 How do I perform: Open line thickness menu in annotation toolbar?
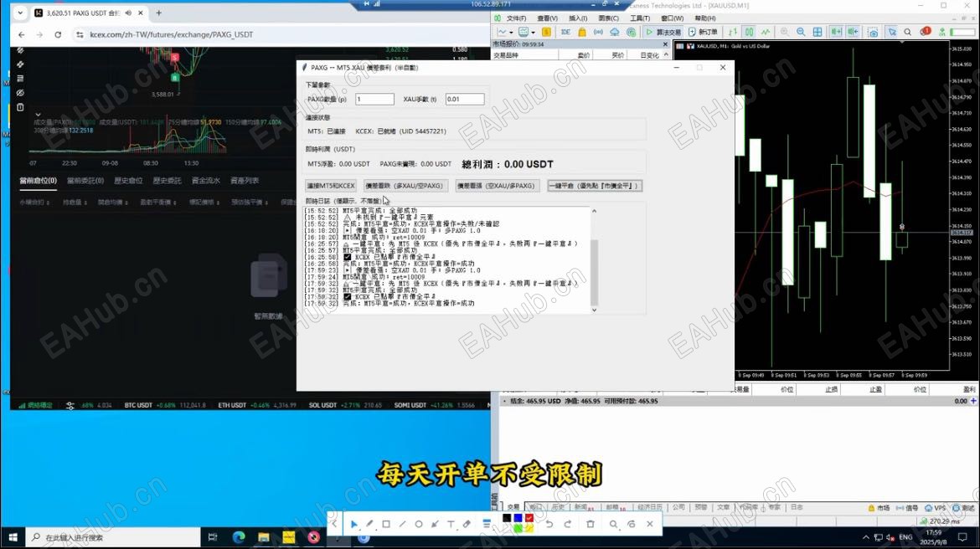coord(487,524)
